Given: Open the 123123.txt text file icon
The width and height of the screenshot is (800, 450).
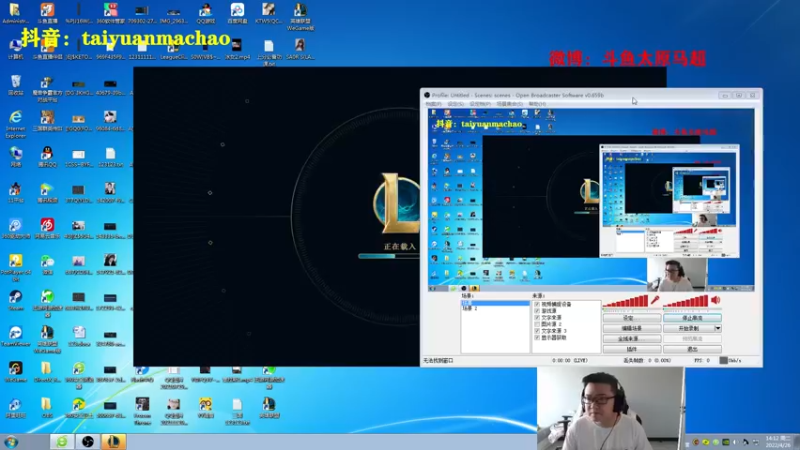Looking at the screenshot, I should (110, 157).
